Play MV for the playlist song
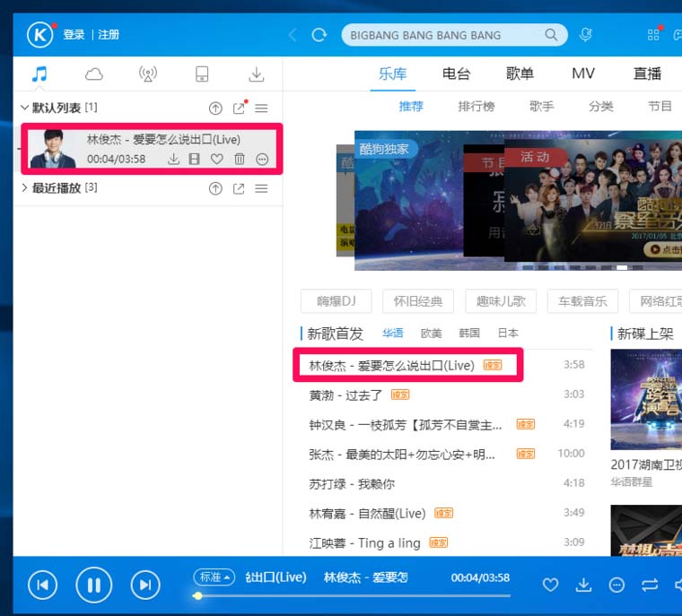 [195, 159]
